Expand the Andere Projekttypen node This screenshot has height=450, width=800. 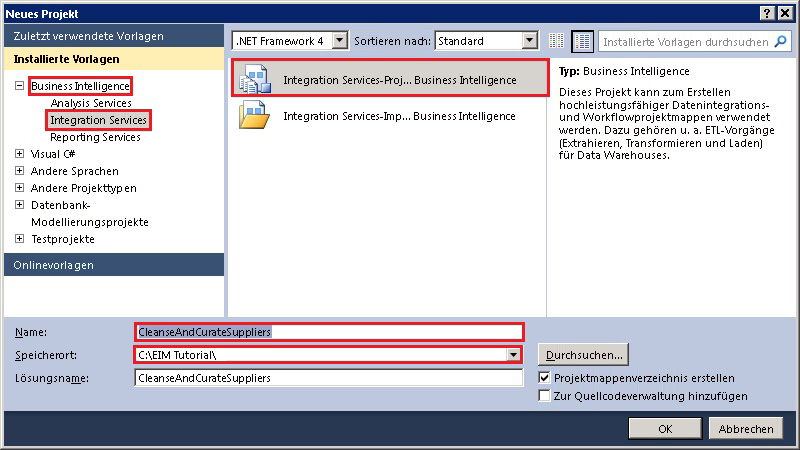click(19, 187)
